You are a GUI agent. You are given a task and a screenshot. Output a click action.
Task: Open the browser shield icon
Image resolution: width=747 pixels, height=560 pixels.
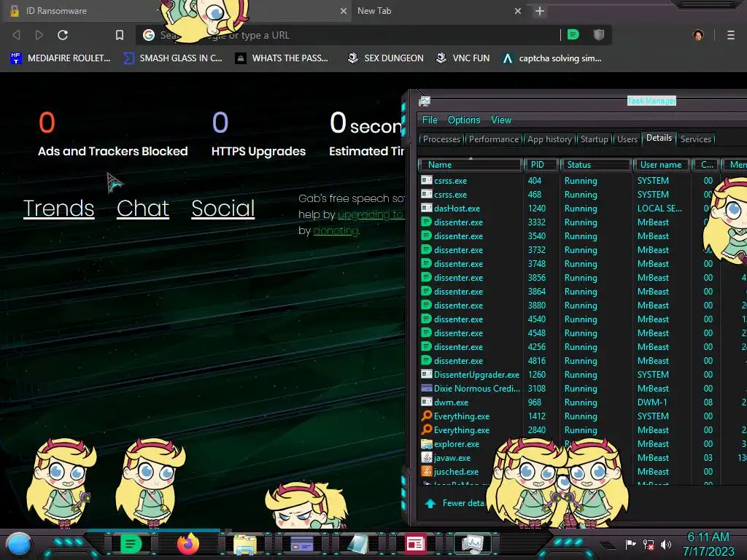click(599, 34)
